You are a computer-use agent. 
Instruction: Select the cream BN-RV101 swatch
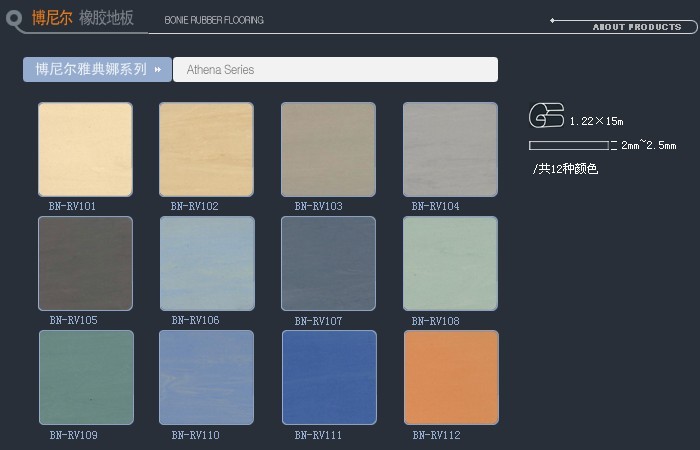tap(85, 149)
